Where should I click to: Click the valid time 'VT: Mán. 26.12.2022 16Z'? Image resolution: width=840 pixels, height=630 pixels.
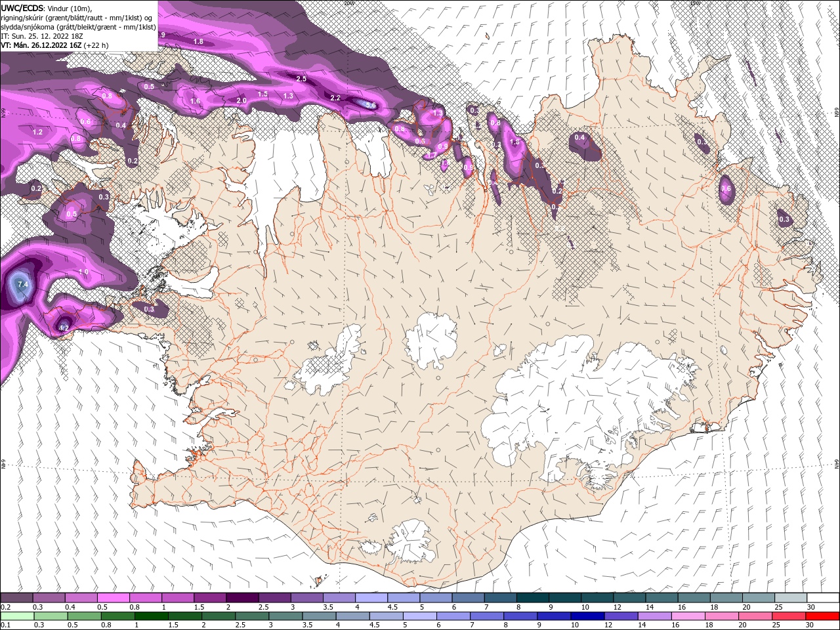[x=41, y=45]
